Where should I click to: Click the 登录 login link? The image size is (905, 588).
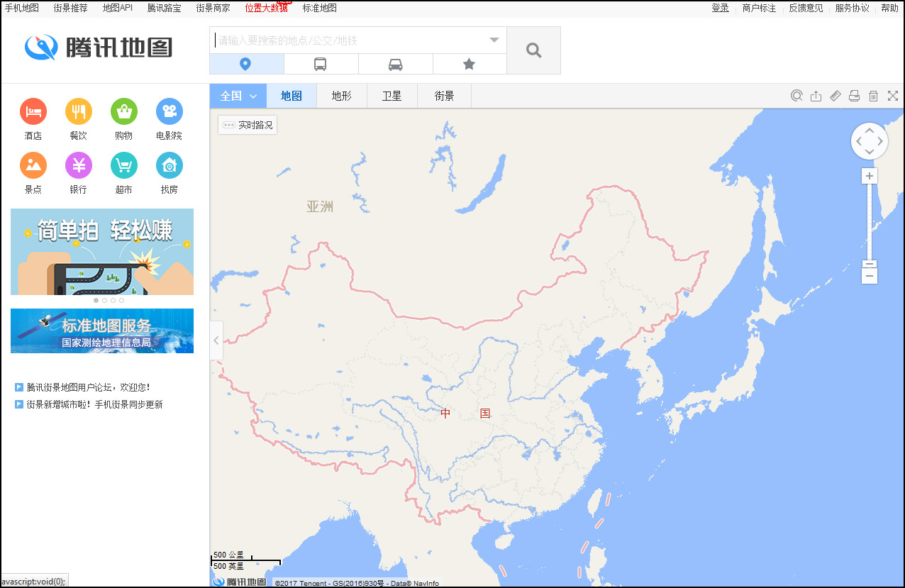pyautogui.click(x=721, y=8)
